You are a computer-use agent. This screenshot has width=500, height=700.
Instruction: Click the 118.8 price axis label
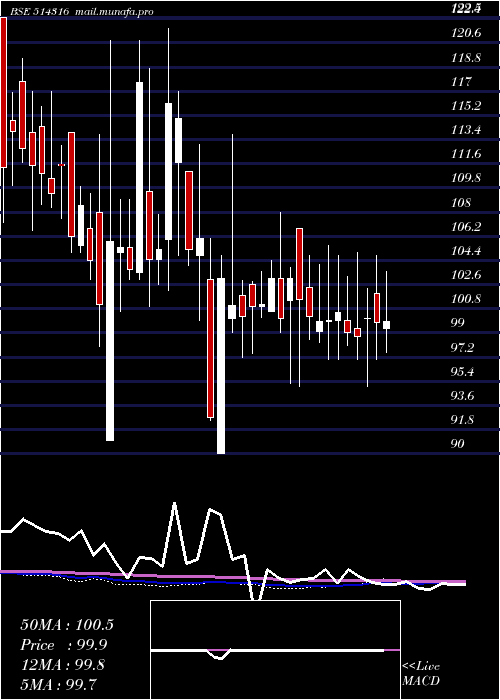[x=466, y=58]
